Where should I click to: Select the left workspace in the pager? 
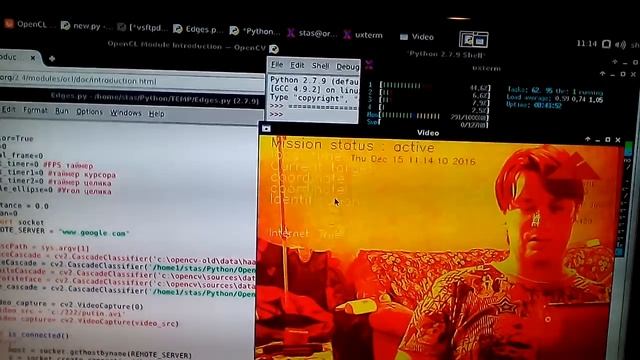click(x=467, y=40)
